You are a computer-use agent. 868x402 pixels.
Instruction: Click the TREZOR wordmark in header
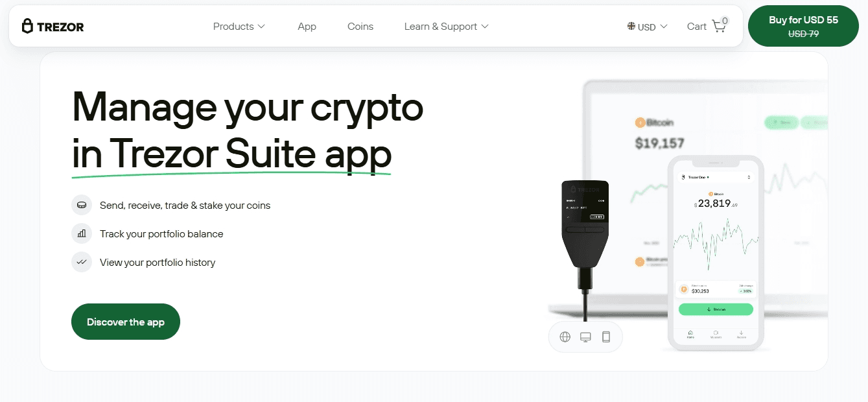click(60, 27)
